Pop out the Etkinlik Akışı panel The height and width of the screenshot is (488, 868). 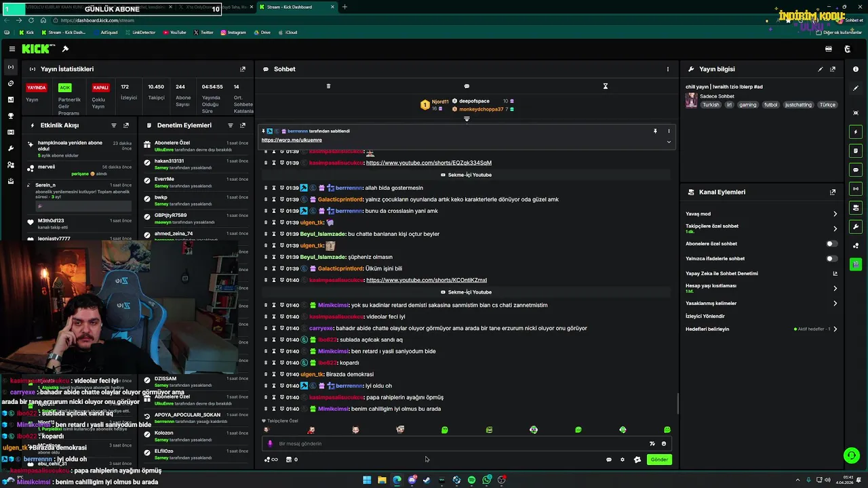(126, 125)
